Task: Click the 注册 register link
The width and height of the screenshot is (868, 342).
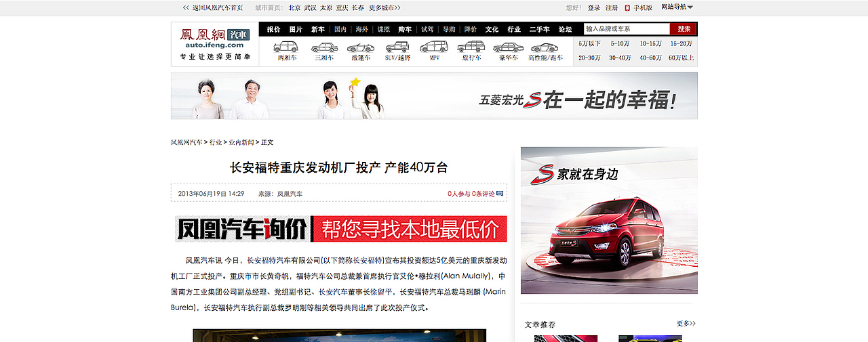Action: pos(612,7)
